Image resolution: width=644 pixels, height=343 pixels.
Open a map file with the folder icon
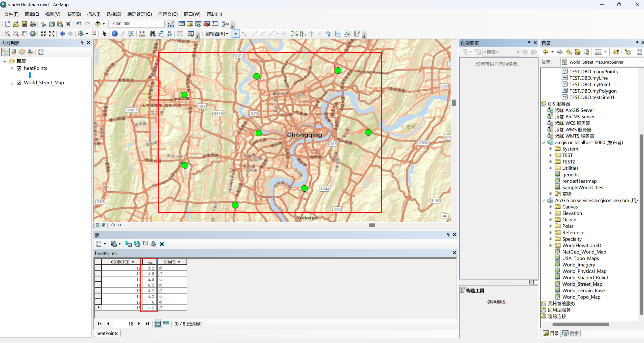point(16,24)
